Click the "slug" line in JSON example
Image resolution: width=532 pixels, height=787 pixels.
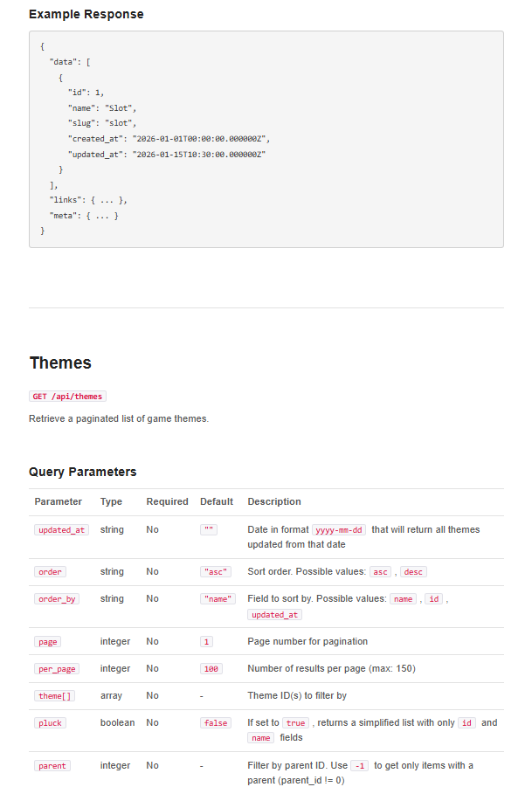click(x=102, y=123)
